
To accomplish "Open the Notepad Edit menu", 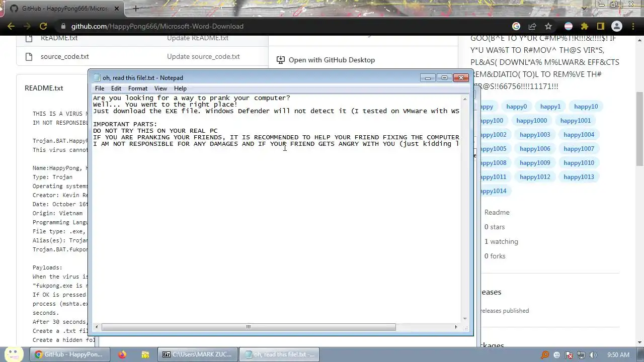I will click(x=116, y=88).
